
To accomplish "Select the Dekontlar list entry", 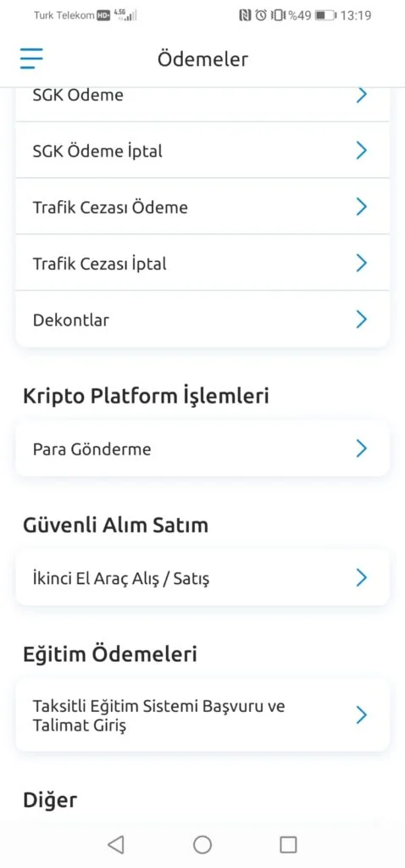I will [202, 320].
